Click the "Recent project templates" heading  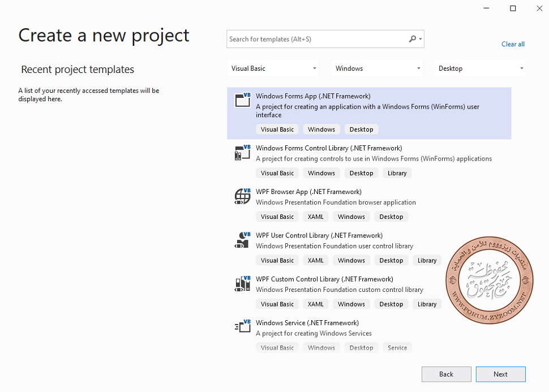[x=78, y=70]
